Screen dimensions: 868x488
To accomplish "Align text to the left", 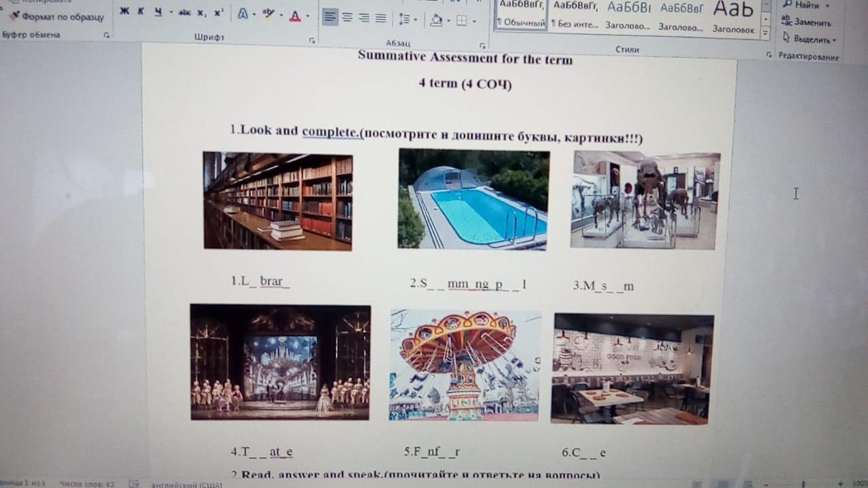I will [x=330, y=17].
